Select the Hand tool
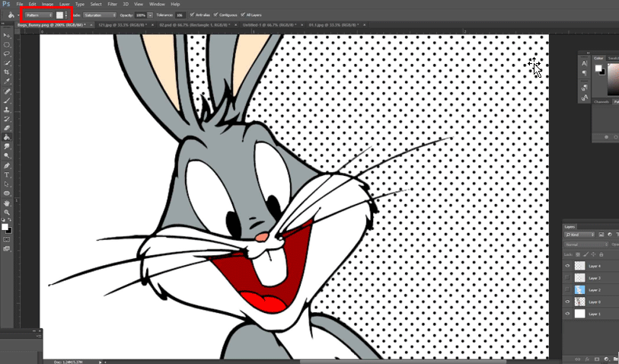 (x=7, y=203)
